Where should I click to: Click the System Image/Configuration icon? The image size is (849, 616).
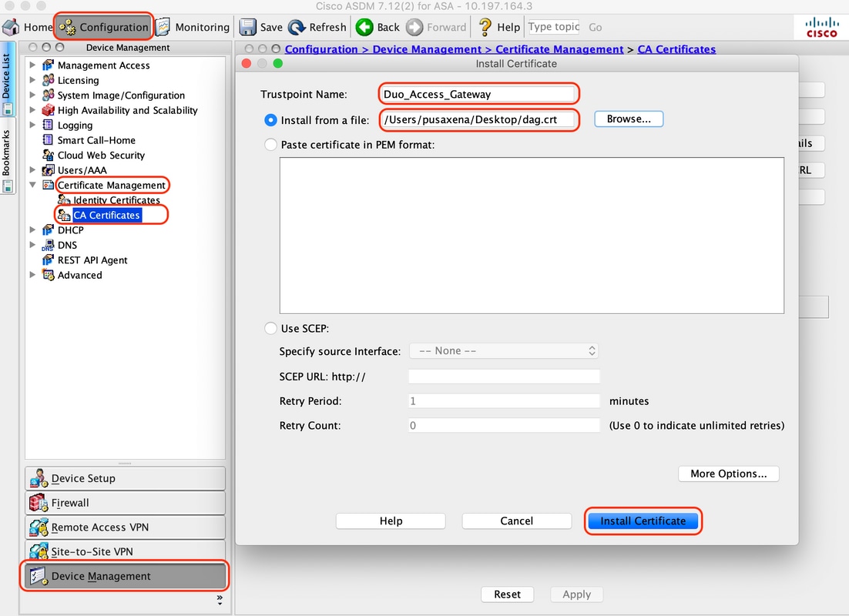(x=49, y=95)
